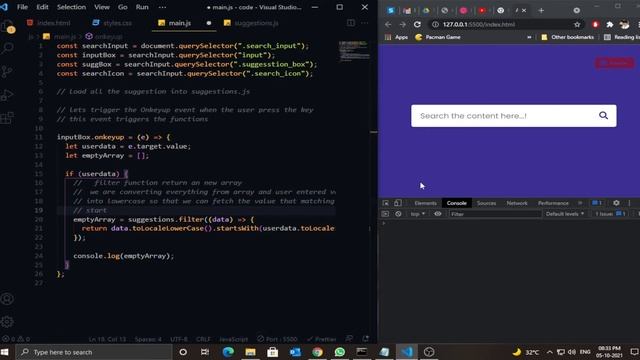Open the Manage gear in VS Code
The height and width of the screenshot is (360, 640).
point(7,322)
